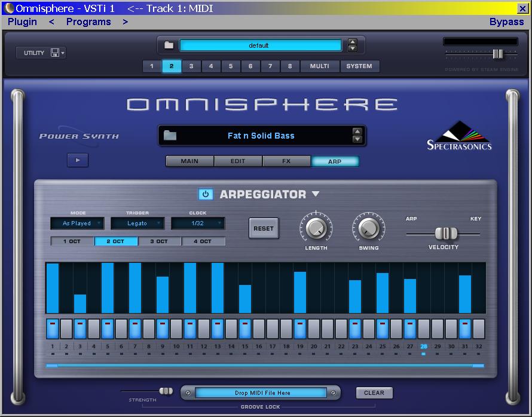
Task: Open the SYSTEM page
Action: pos(359,66)
